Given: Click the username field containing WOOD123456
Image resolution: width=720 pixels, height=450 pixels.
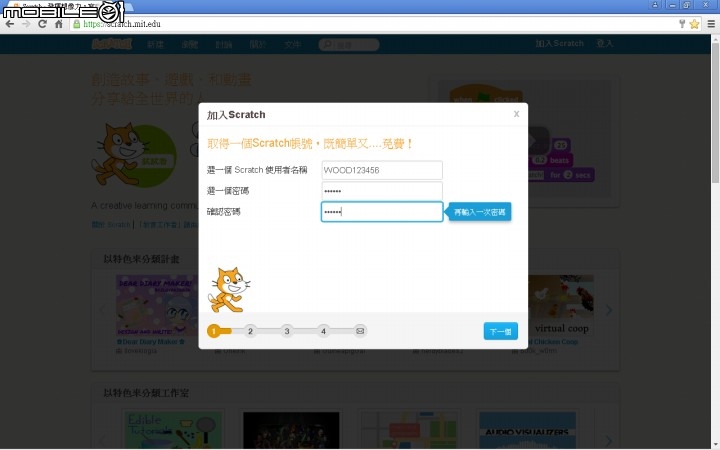Looking at the screenshot, I should (382, 170).
